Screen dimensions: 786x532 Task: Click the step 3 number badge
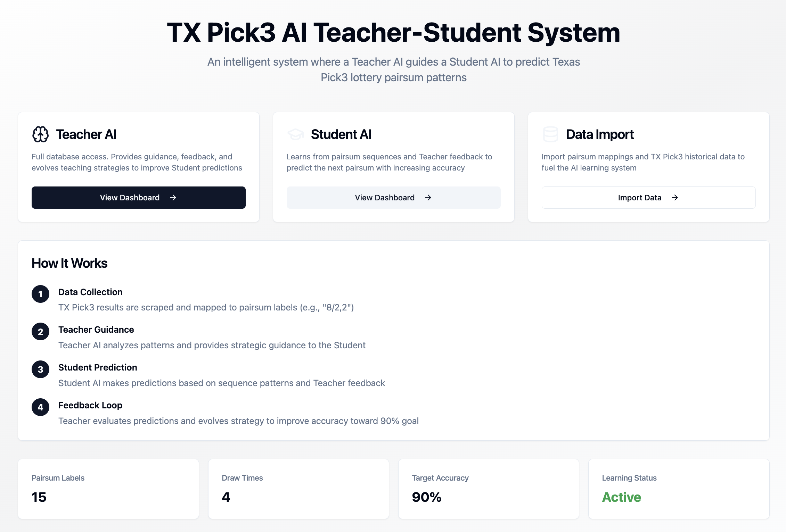point(40,369)
